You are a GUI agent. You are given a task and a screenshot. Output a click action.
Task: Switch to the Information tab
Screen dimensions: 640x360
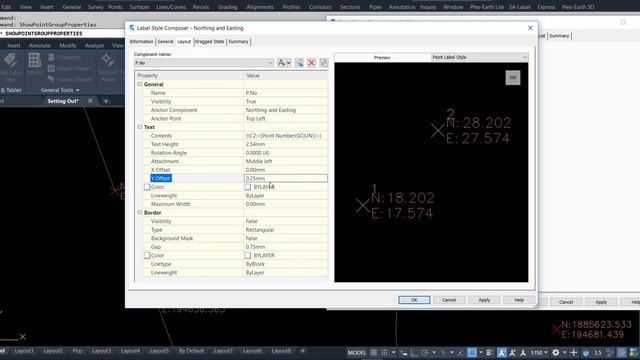point(142,42)
